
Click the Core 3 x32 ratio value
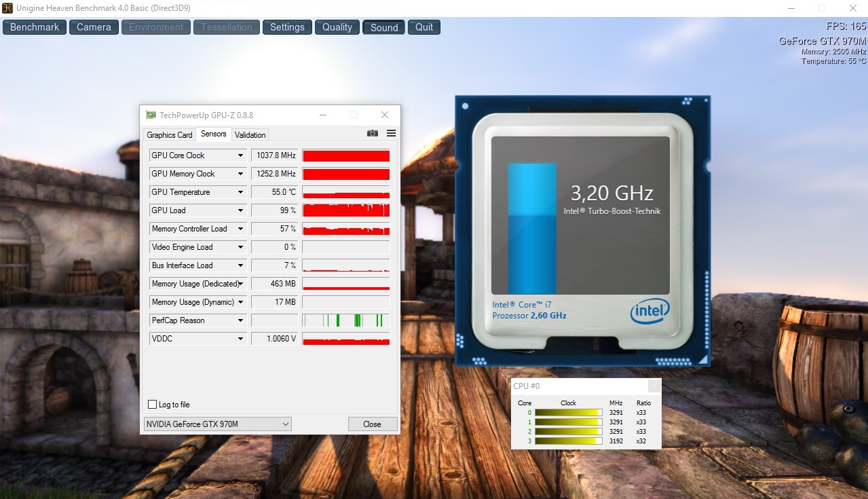point(641,441)
